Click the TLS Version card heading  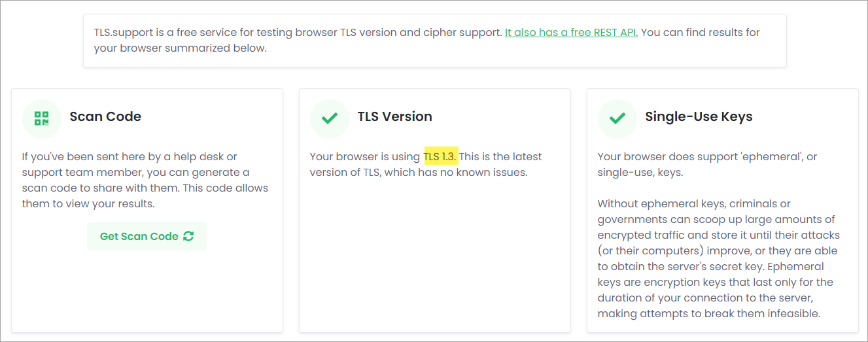point(394,116)
